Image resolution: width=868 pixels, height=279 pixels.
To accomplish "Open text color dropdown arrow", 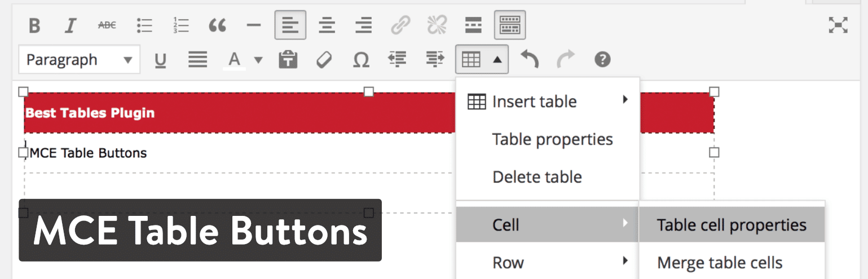I will tap(258, 59).
